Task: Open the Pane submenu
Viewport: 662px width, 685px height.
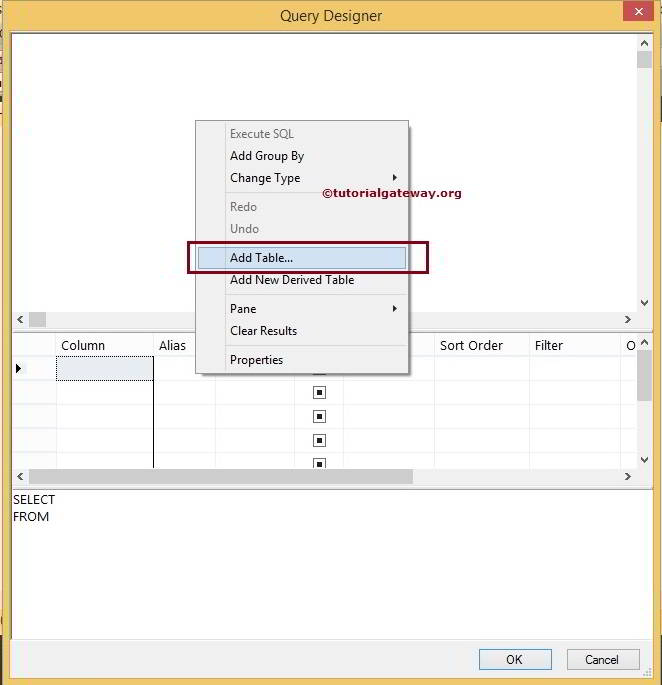Action: coord(302,309)
